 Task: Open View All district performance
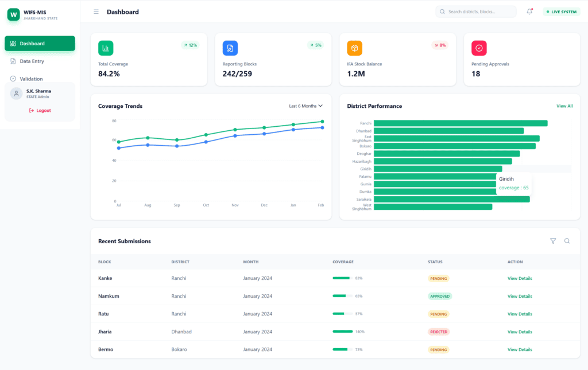(564, 106)
